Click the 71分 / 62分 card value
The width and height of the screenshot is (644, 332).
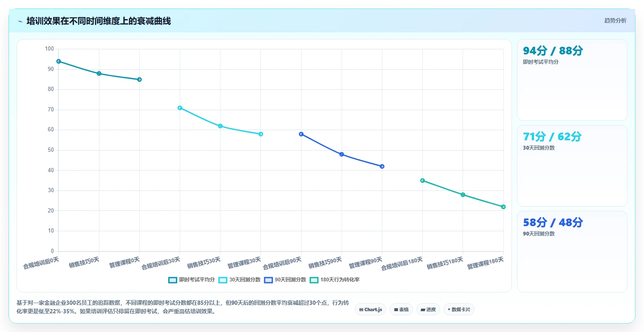point(552,137)
